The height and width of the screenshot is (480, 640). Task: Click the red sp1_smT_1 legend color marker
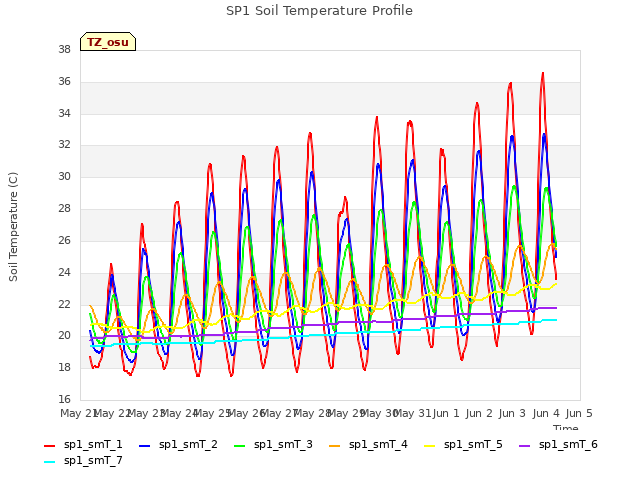49,446
